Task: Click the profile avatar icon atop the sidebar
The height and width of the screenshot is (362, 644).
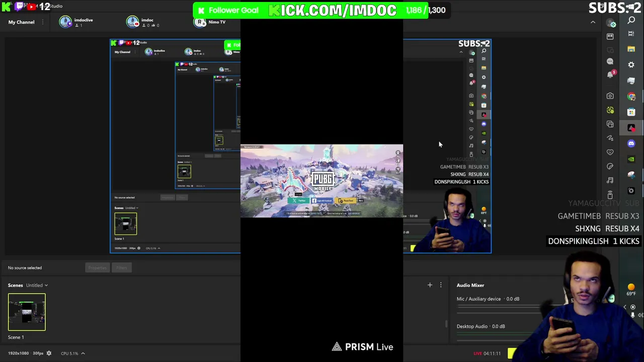Action: tap(611, 24)
